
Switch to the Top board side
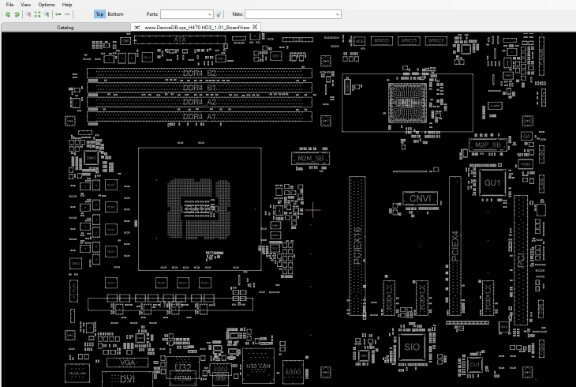click(x=100, y=14)
